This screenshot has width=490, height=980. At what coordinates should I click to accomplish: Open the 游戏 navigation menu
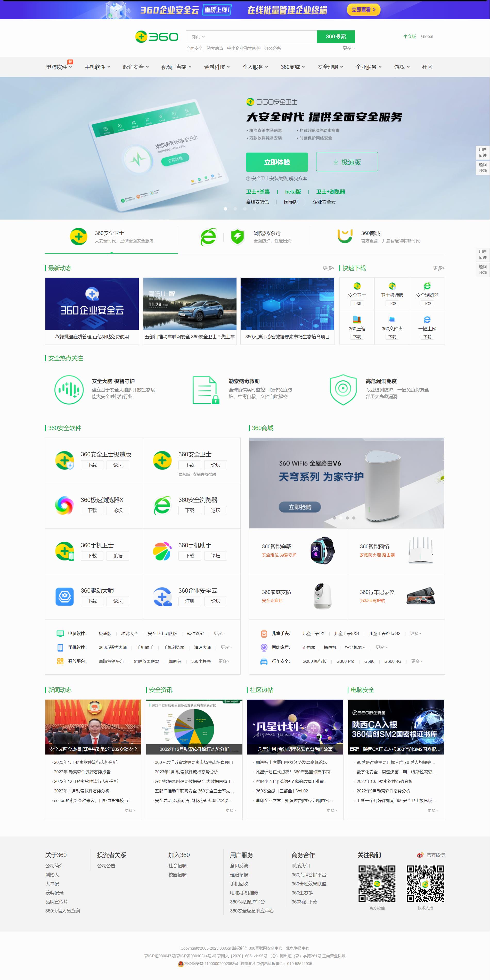(402, 67)
